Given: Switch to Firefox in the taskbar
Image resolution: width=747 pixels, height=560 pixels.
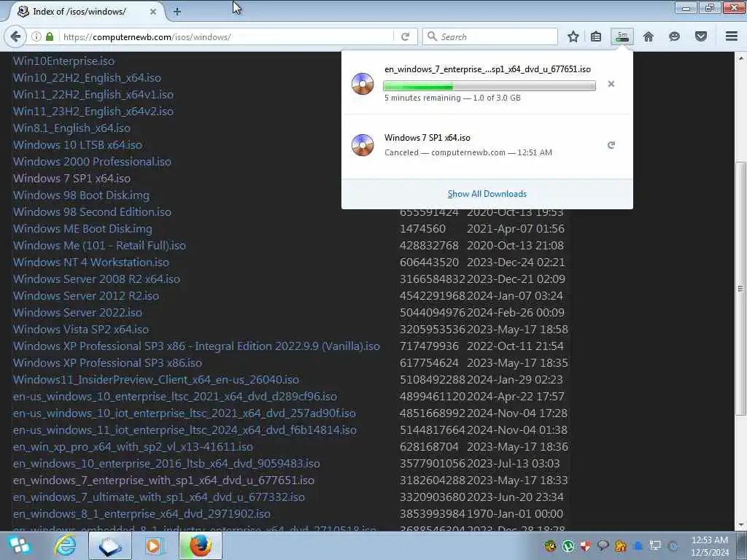Looking at the screenshot, I should (201, 545).
